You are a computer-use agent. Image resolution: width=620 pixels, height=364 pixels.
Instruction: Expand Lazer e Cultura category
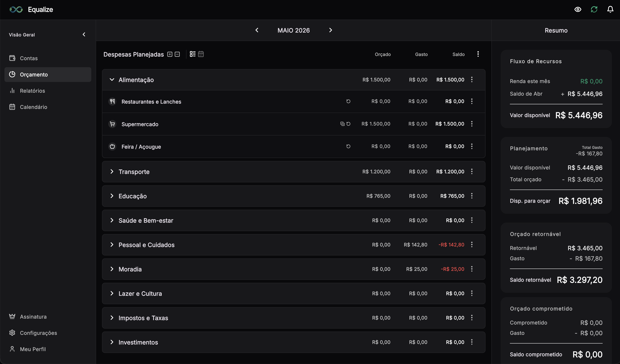(112, 293)
